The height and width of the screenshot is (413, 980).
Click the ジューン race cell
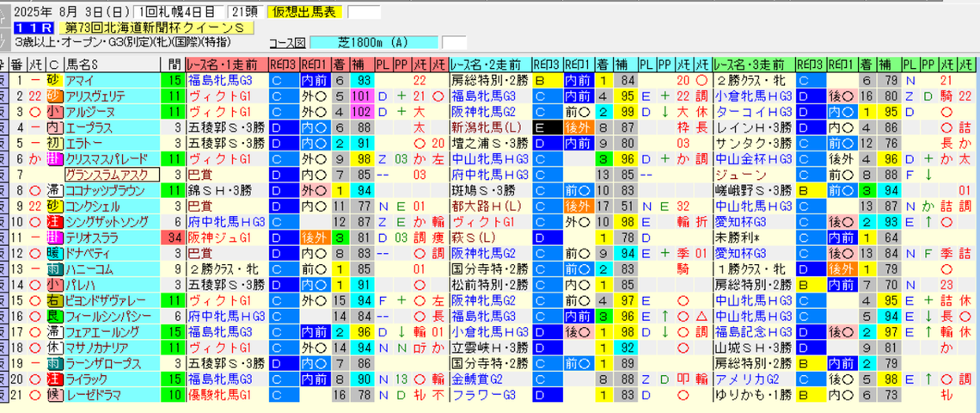point(753,175)
